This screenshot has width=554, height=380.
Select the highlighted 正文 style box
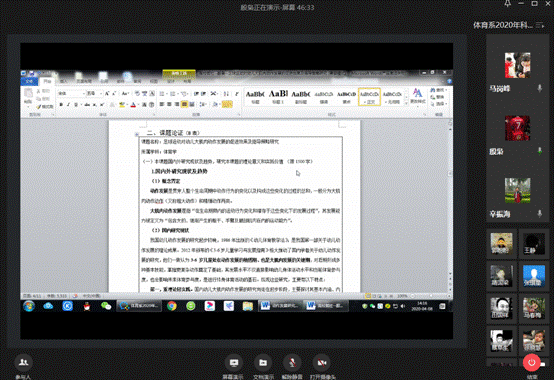click(x=369, y=96)
